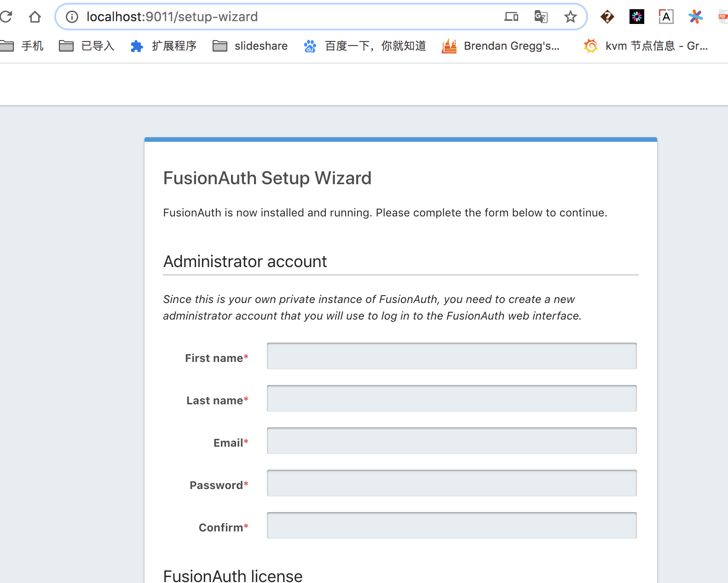The height and width of the screenshot is (583, 728).
Task: Open the 已导入 bookmarks folder
Action: click(x=87, y=46)
